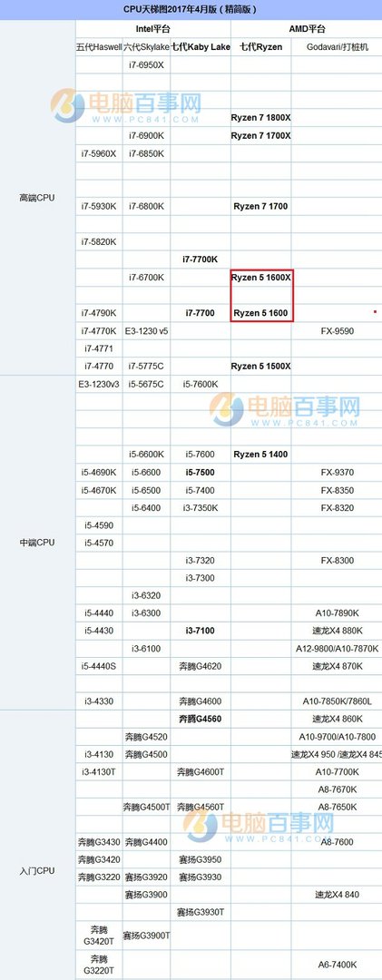Select the 赛扬G3950 cell
This screenshot has height=980, width=382.
pos(200,859)
